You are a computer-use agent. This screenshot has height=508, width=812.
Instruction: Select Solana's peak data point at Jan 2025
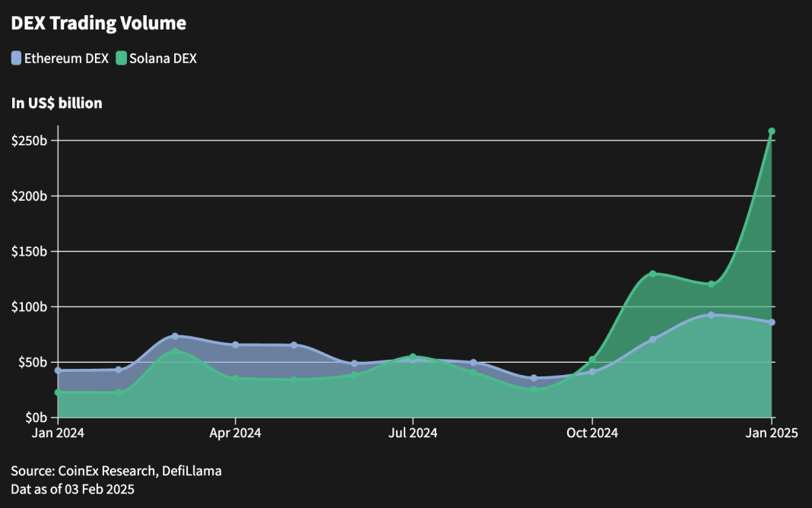[x=772, y=132]
